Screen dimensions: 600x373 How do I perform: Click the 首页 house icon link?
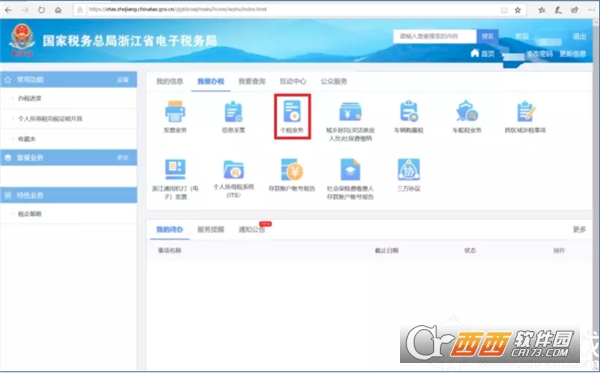(483, 53)
